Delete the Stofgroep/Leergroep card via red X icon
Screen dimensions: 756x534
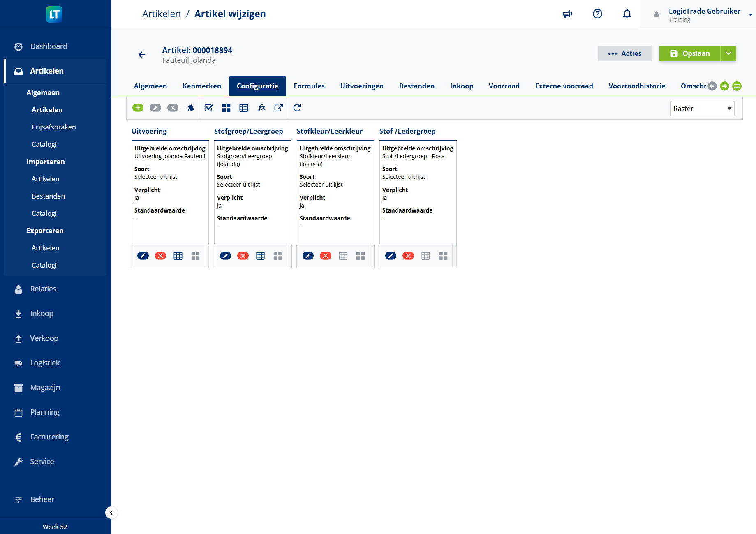pyautogui.click(x=243, y=255)
